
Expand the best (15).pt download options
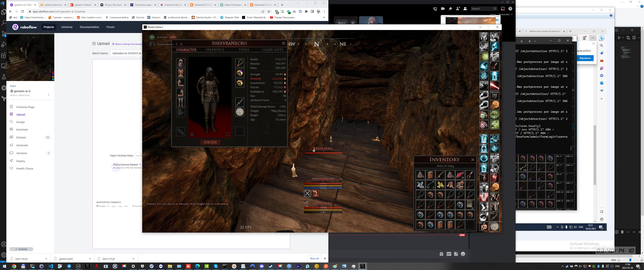133,259
